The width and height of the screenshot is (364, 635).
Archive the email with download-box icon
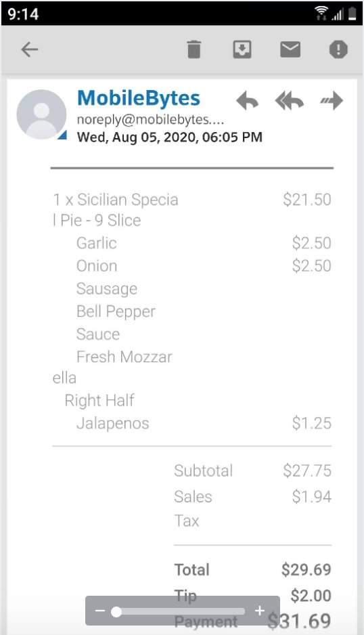[x=242, y=50]
